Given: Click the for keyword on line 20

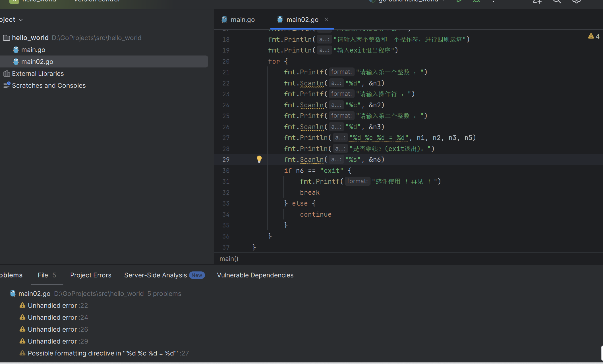Looking at the screenshot, I should tap(274, 61).
